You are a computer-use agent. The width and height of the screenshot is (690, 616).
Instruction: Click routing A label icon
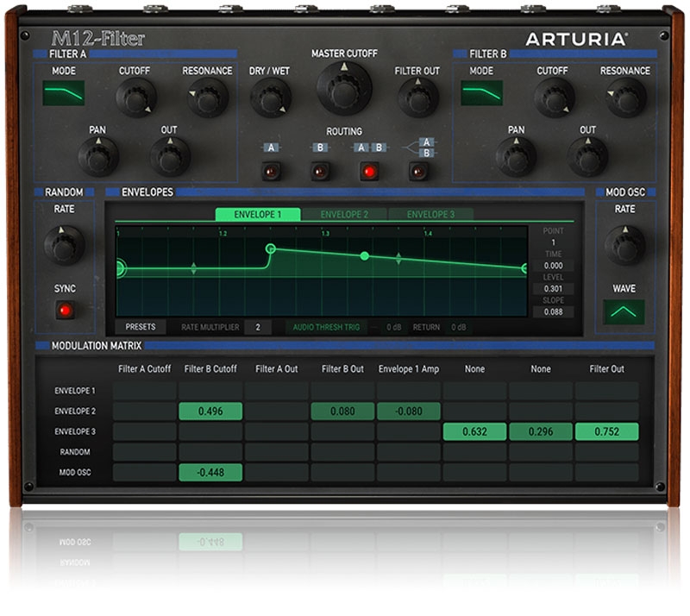(x=271, y=148)
